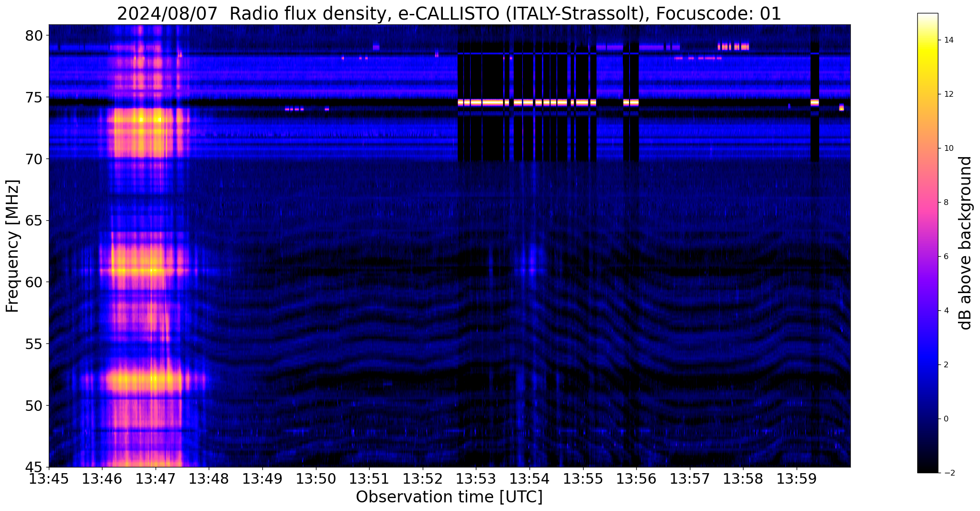Click the 13:49 time tick label
Image resolution: width=980 pixels, height=511 pixels.
coord(262,478)
